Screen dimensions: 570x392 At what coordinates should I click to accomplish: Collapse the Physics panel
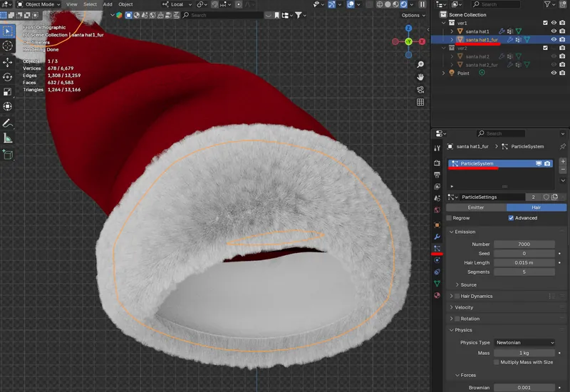(x=452, y=330)
